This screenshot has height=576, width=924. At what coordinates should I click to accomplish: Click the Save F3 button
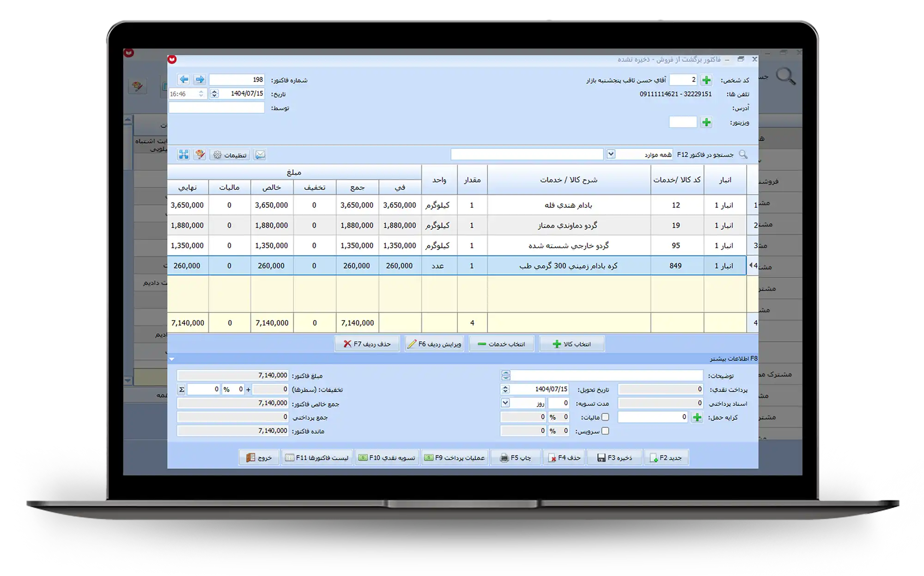pos(614,458)
